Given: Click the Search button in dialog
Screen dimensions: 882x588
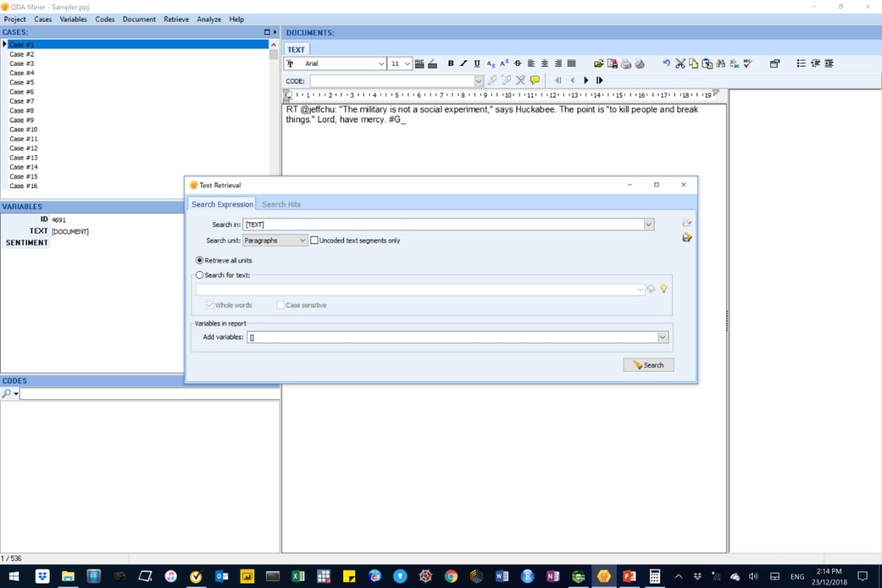Looking at the screenshot, I should 648,365.
